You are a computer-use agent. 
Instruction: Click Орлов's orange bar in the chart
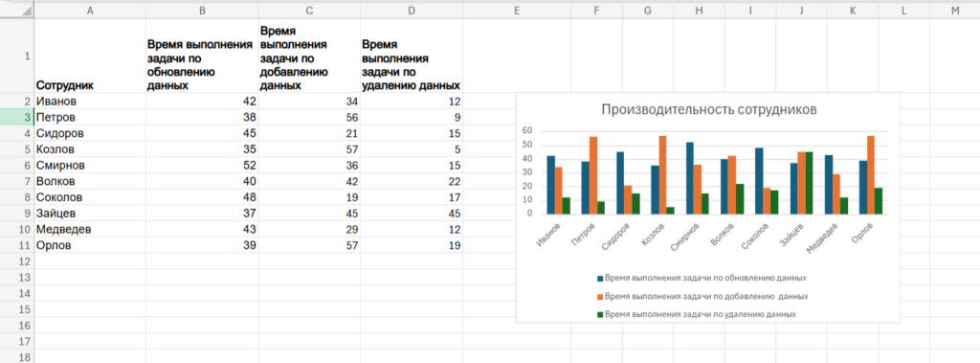(x=871, y=175)
